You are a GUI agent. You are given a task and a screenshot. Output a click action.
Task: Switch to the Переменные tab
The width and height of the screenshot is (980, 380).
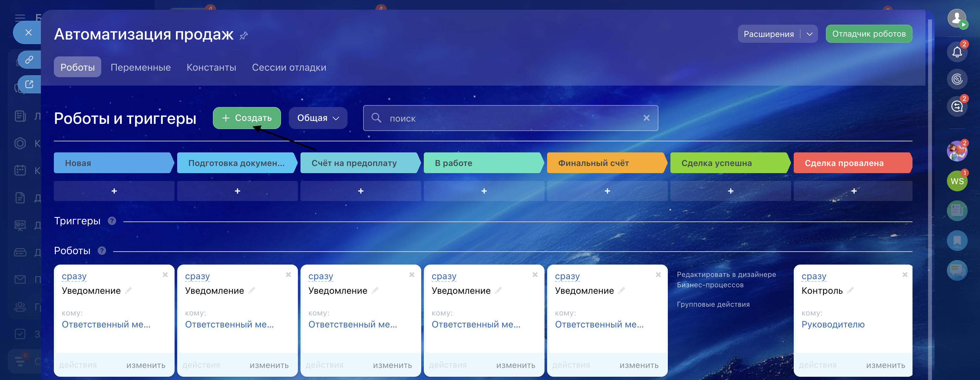click(141, 67)
